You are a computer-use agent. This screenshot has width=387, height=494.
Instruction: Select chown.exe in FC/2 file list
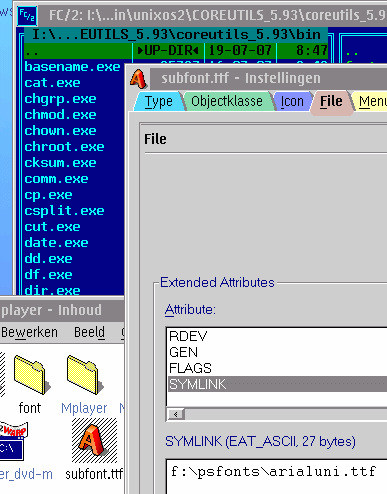point(60,131)
